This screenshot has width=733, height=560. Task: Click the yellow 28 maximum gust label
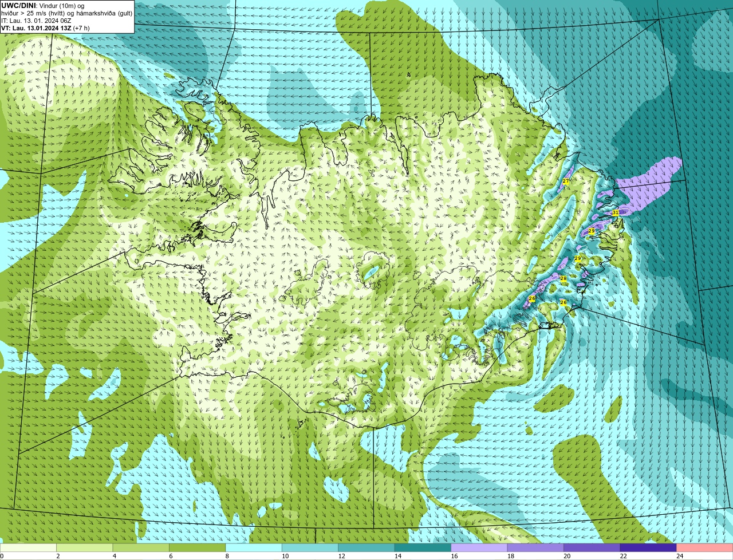tap(563, 279)
